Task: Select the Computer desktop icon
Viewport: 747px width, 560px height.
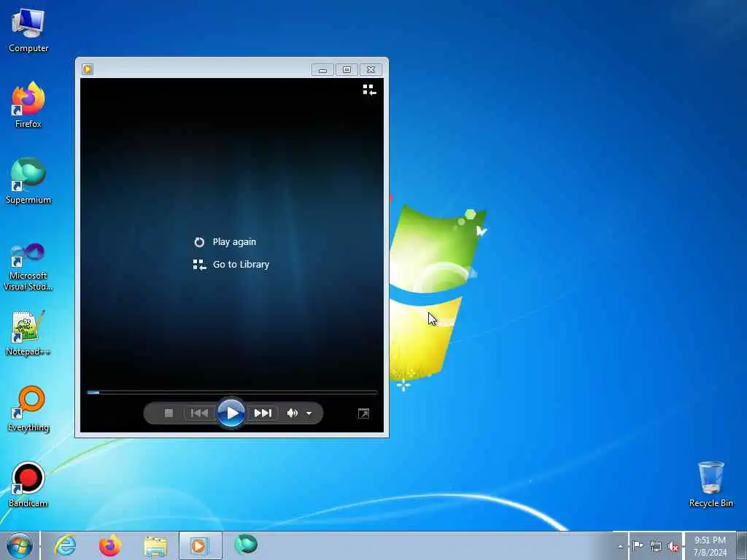Action: (28, 30)
